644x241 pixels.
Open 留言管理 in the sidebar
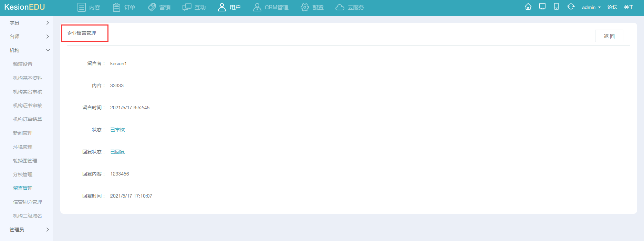(x=23, y=188)
